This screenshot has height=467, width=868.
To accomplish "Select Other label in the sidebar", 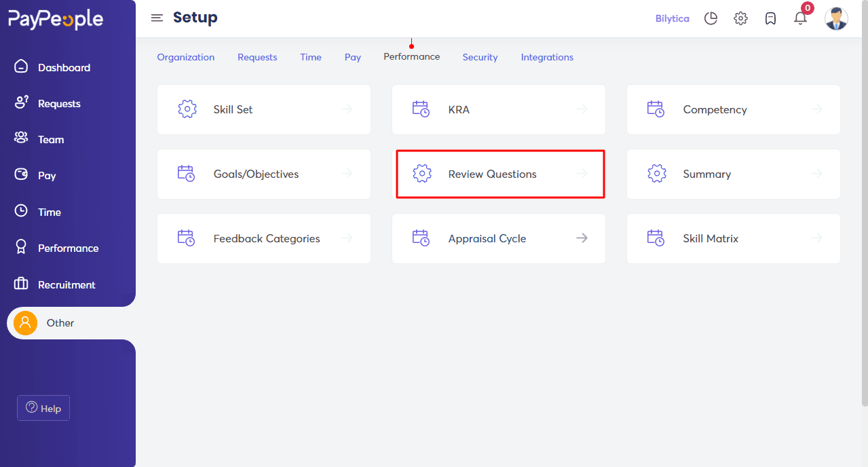I will click(60, 322).
